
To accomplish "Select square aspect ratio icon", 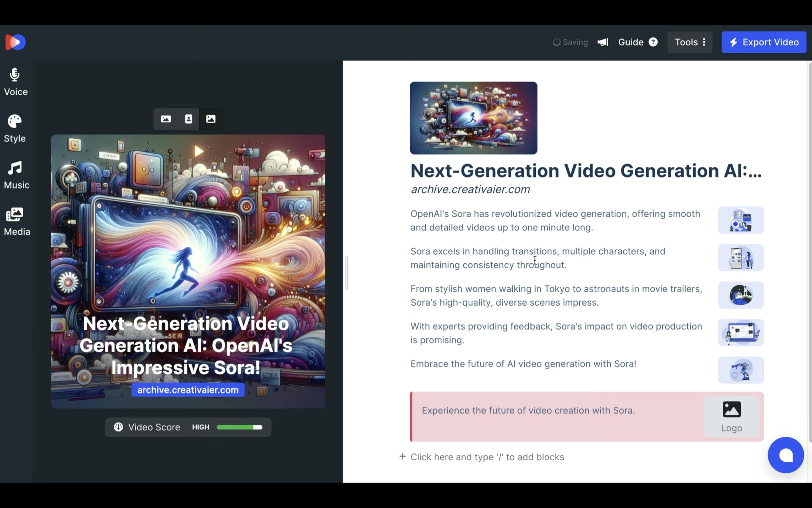I will pyautogui.click(x=211, y=119).
